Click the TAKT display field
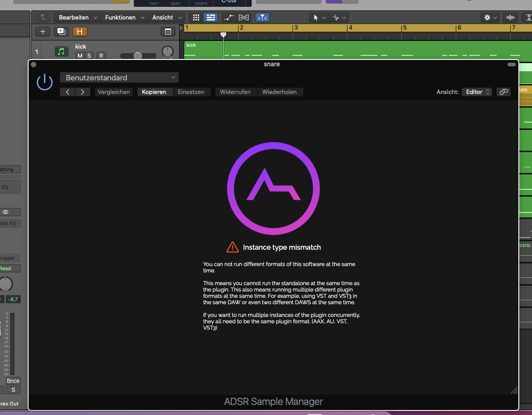 click(154, 3)
